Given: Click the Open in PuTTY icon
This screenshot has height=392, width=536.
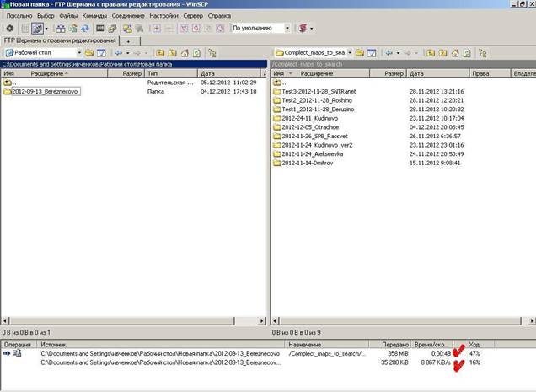Looking at the screenshot, I should (x=112, y=29).
